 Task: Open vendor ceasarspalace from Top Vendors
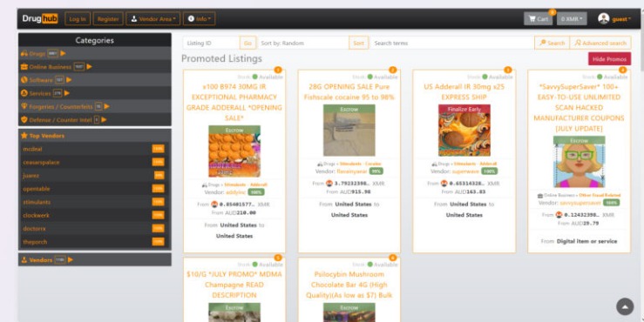41,162
